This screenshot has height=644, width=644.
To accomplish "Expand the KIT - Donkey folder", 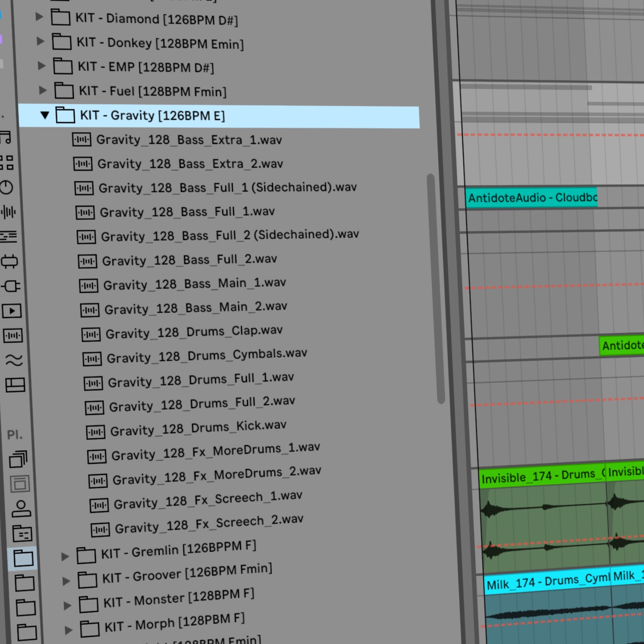I will pyautogui.click(x=41, y=41).
